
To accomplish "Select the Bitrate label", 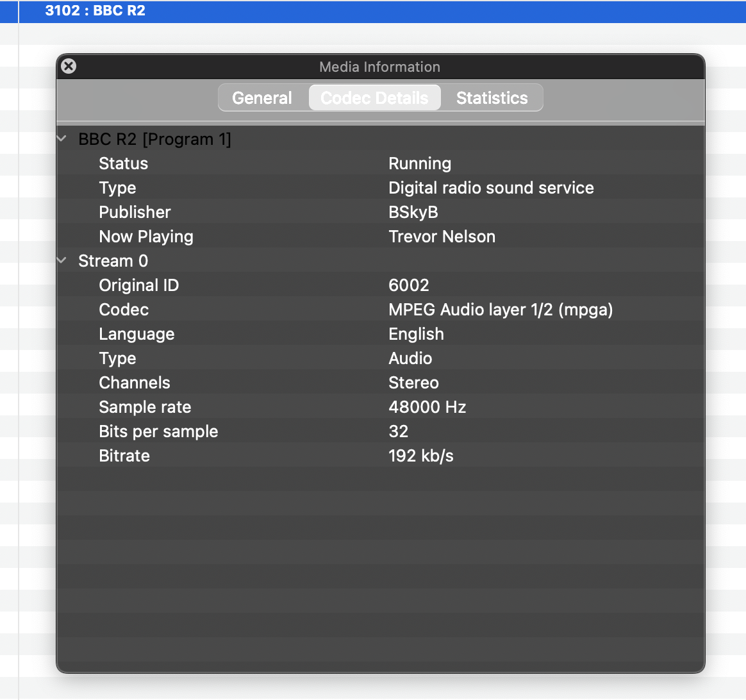I will pos(124,456).
